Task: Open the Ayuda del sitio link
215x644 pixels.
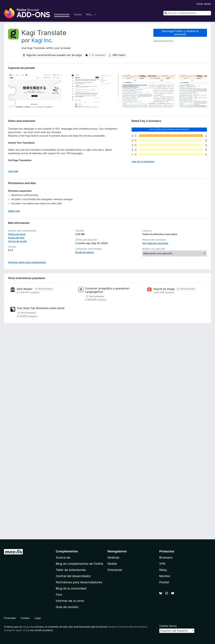Action: pyautogui.click(x=16, y=238)
